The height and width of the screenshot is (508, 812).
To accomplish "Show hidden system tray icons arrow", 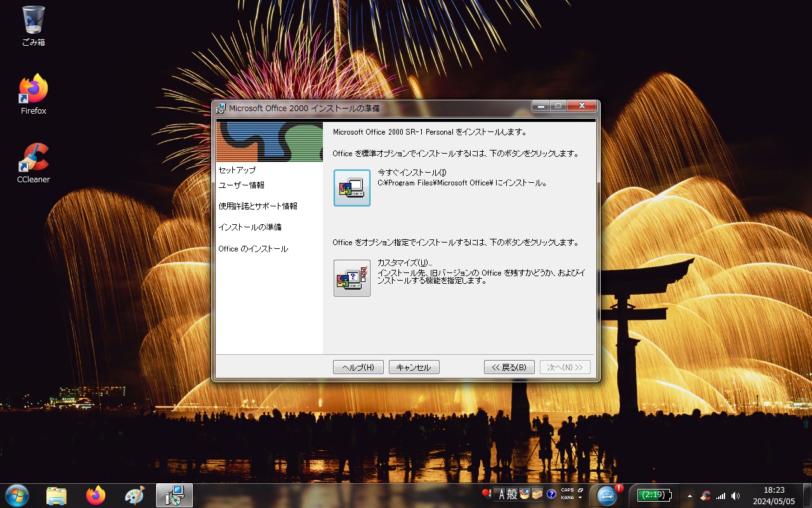I will 690,496.
